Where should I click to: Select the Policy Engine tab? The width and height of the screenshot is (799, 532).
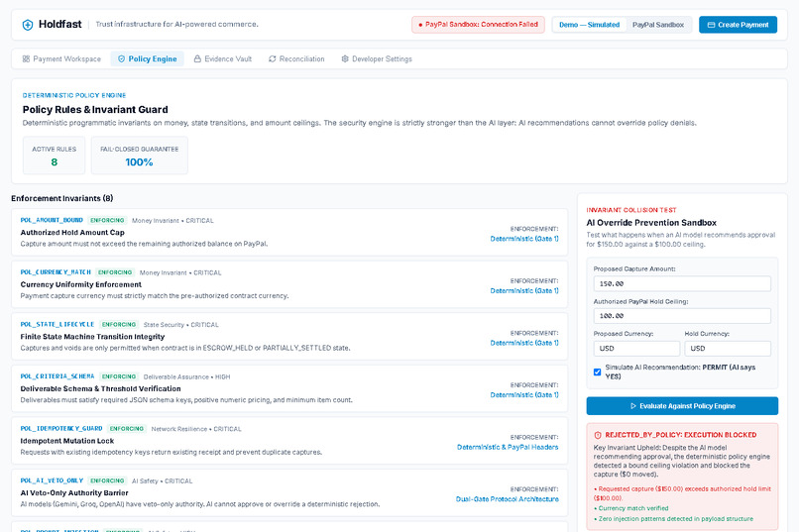(148, 59)
